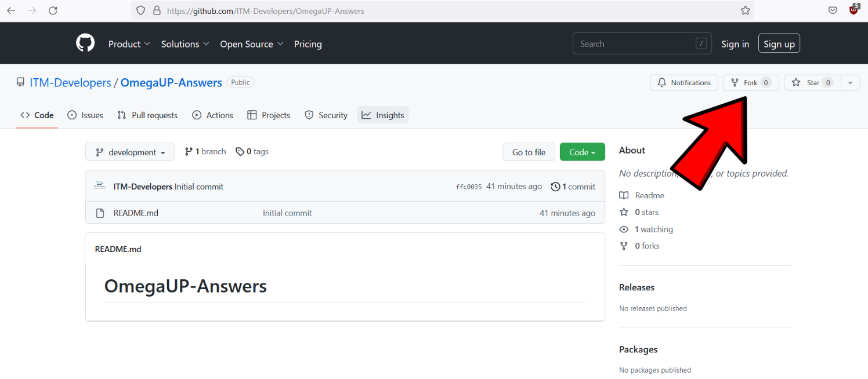The width and height of the screenshot is (868, 379).
Task: Click the Public visibility badge
Action: (x=240, y=82)
